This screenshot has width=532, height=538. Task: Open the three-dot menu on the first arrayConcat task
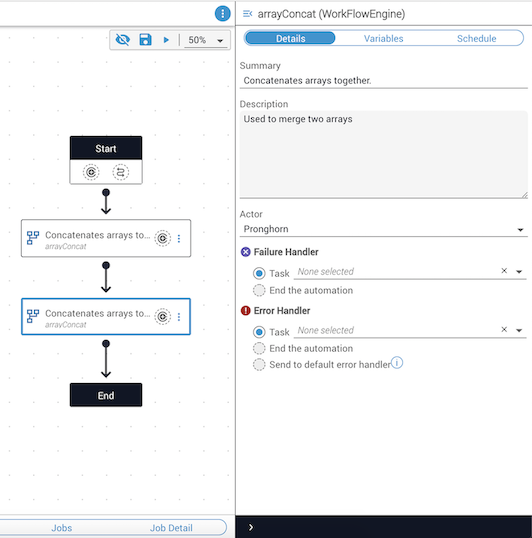tap(179, 238)
